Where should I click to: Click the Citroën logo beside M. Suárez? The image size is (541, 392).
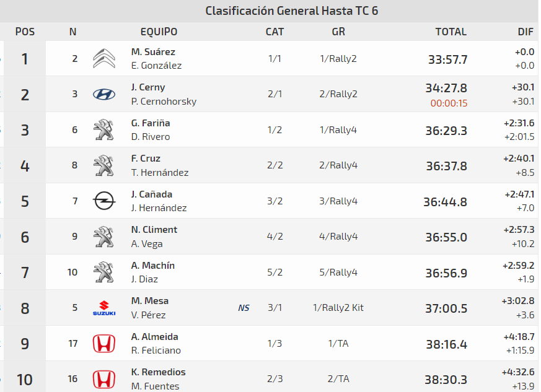(x=103, y=59)
